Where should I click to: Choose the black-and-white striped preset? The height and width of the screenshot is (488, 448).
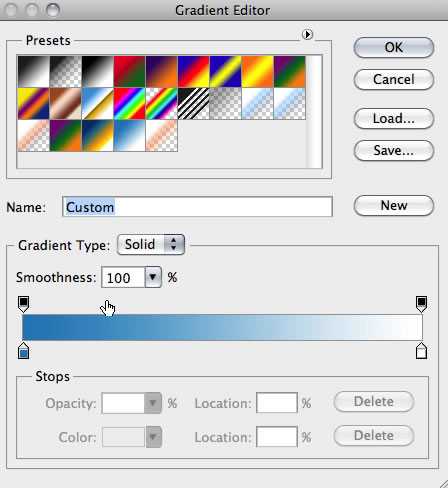click(193, 104)
